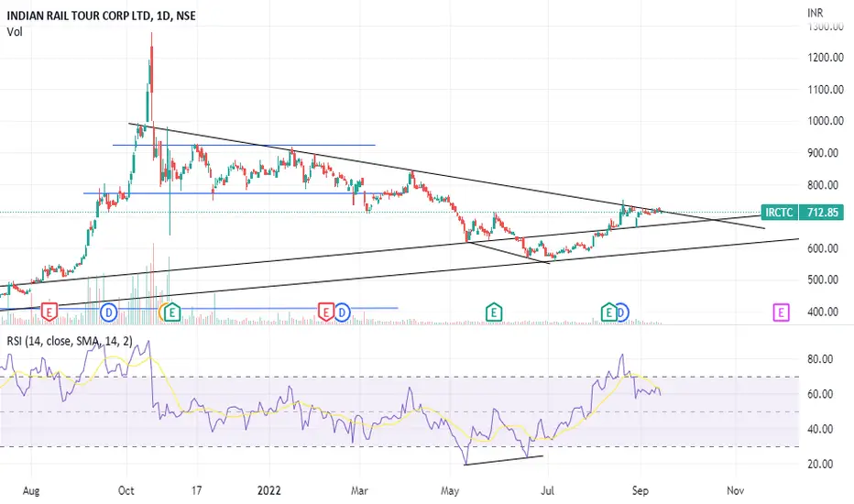The width and height of the screenshot is (854, 504).
Task: Click the RSI 80.00 scale label
Action: [820, 359]
